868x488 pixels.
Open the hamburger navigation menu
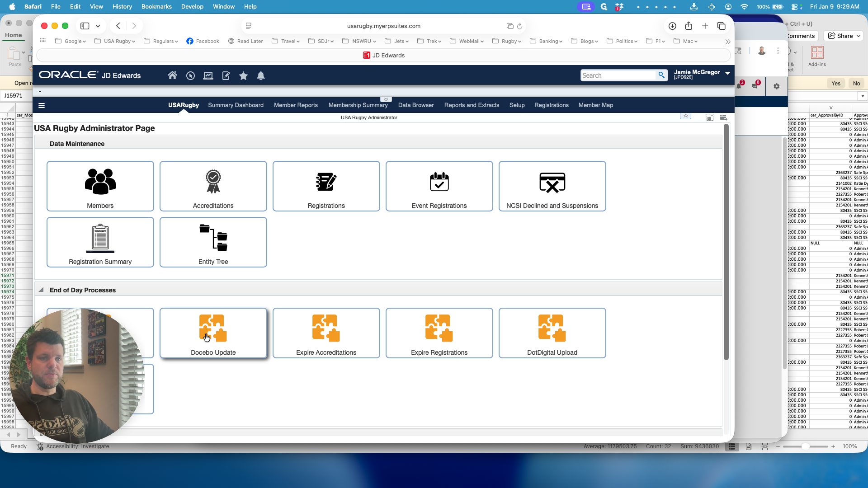point(42,105)
